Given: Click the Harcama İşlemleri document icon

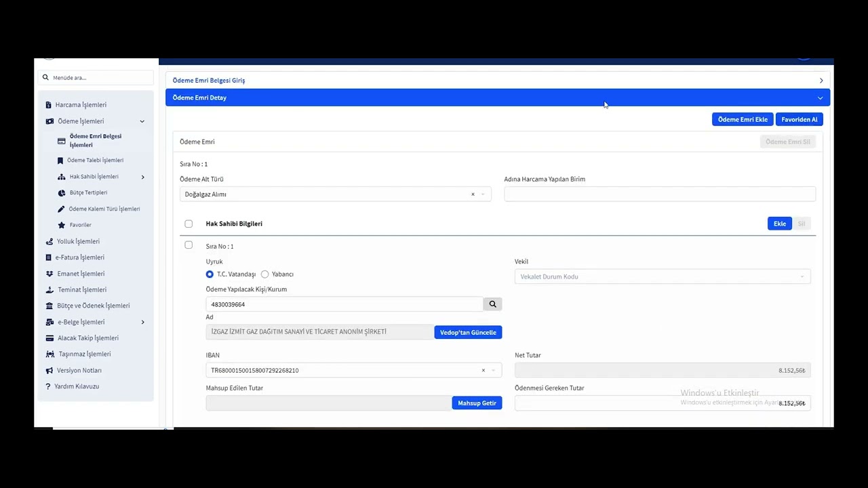Looking at the screenshot, I should [x=49, y=105].
